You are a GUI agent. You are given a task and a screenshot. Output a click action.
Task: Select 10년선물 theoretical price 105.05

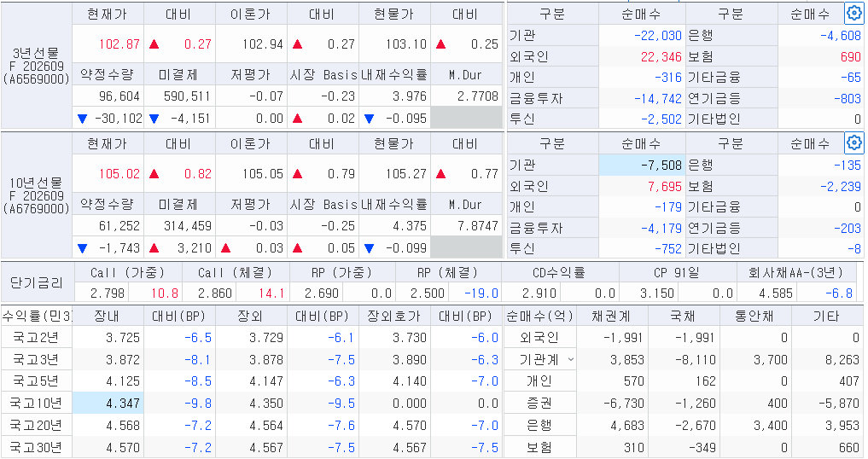[262, 173]
